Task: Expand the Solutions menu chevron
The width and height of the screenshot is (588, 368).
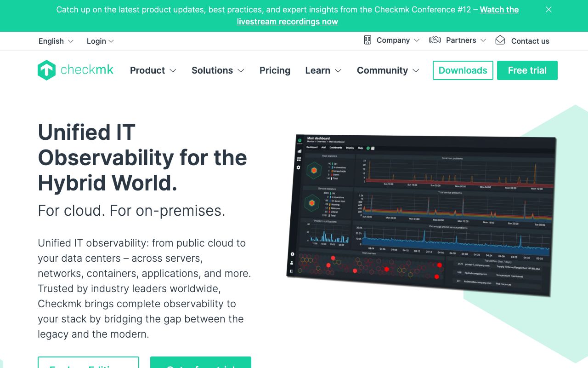Action: point(241,71)
